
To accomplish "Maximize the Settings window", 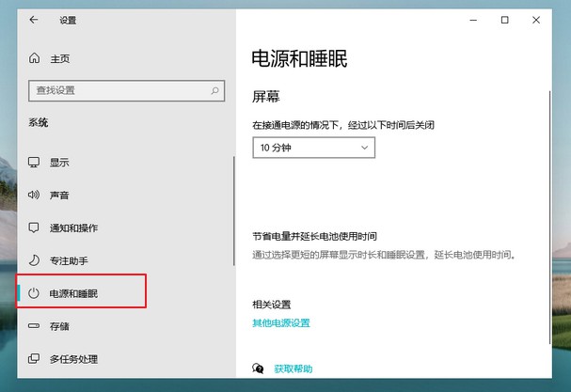I will (505, 20).
